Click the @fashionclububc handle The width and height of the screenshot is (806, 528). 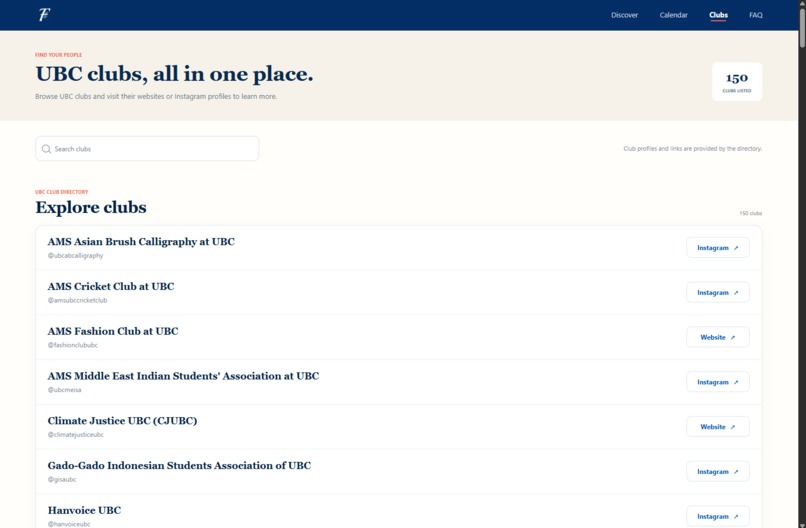tap(72, 345)
